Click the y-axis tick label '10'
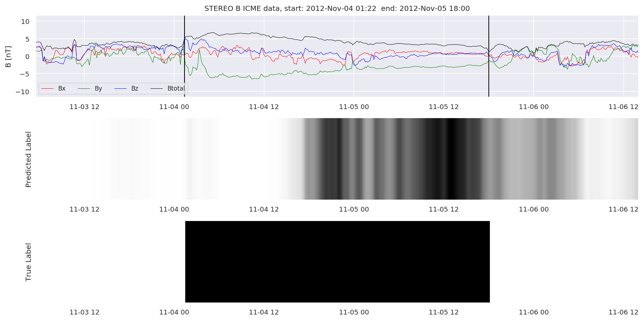Image resolution: width=644 pixels, height=321 pixels. point(25,22)
